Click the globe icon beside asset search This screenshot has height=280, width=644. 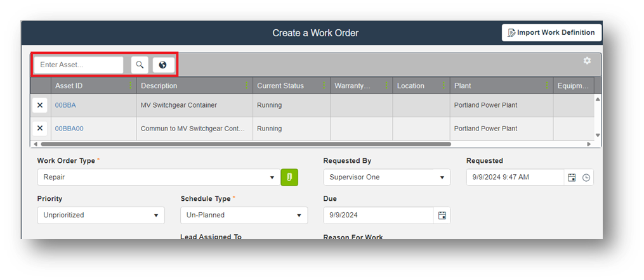tap(163, 65)
